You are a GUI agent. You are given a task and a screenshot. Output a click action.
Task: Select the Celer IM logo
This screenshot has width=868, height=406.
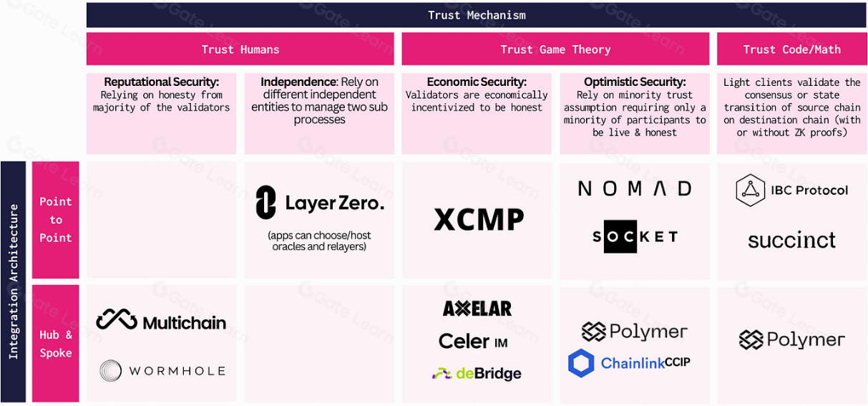(473, 342)
